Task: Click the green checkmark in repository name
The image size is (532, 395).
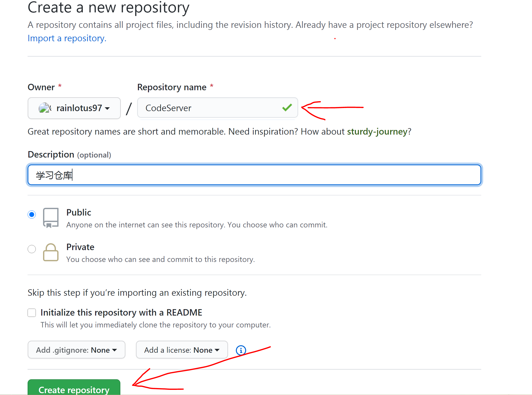Action: tap(287, 108)
